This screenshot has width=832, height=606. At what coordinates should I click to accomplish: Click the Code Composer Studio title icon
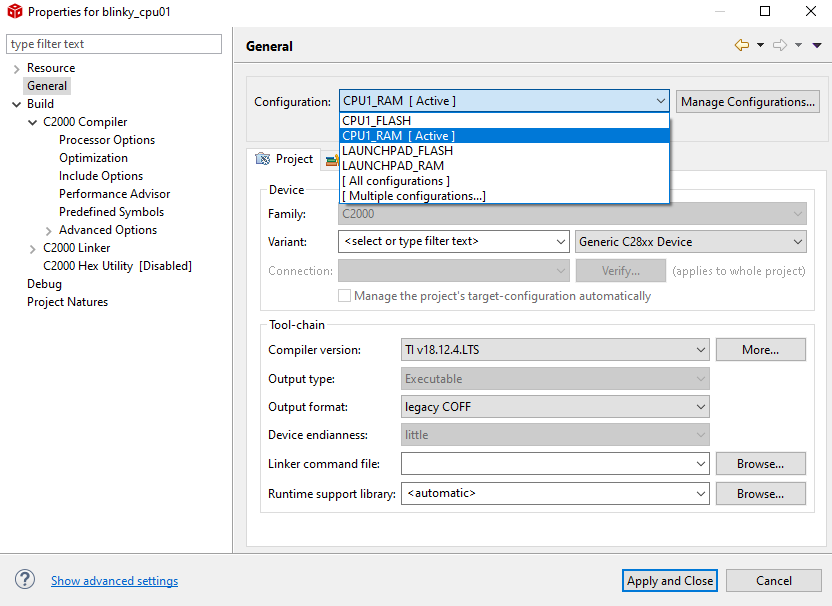point(14,12)
